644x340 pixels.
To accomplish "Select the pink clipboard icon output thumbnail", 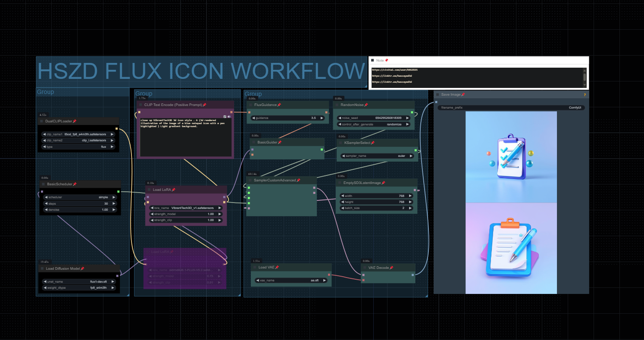I will coord(511,248).
